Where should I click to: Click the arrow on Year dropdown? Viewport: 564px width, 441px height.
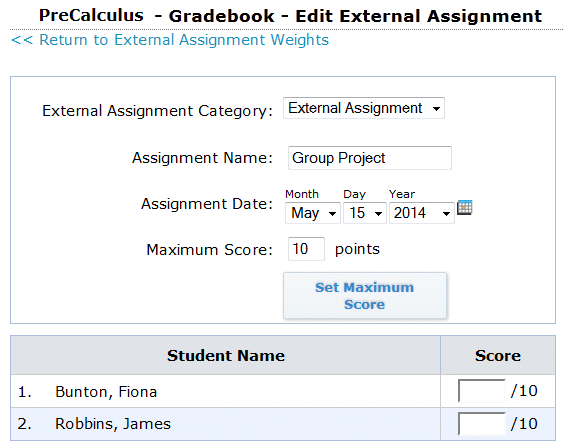(x=446, y=214)
